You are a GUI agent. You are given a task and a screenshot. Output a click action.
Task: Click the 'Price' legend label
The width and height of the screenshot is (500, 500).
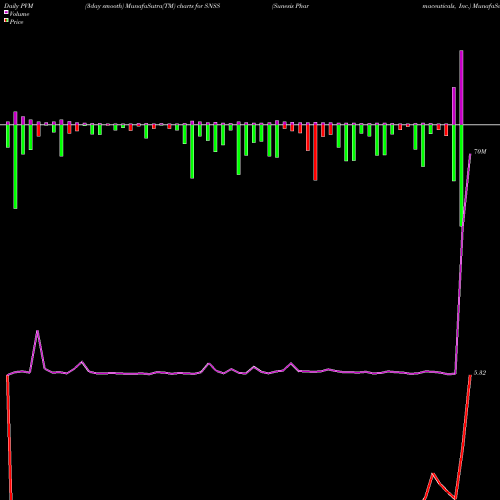[x=16, y=22]
